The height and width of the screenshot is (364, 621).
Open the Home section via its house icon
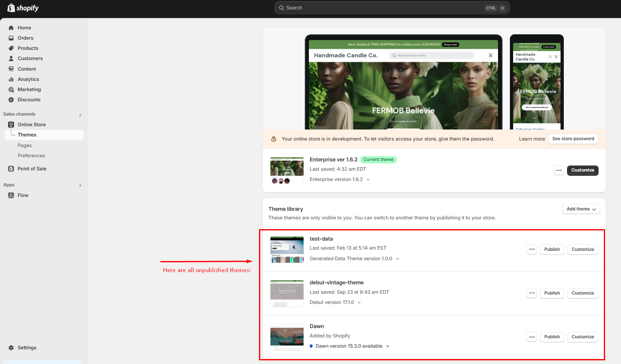11,28
